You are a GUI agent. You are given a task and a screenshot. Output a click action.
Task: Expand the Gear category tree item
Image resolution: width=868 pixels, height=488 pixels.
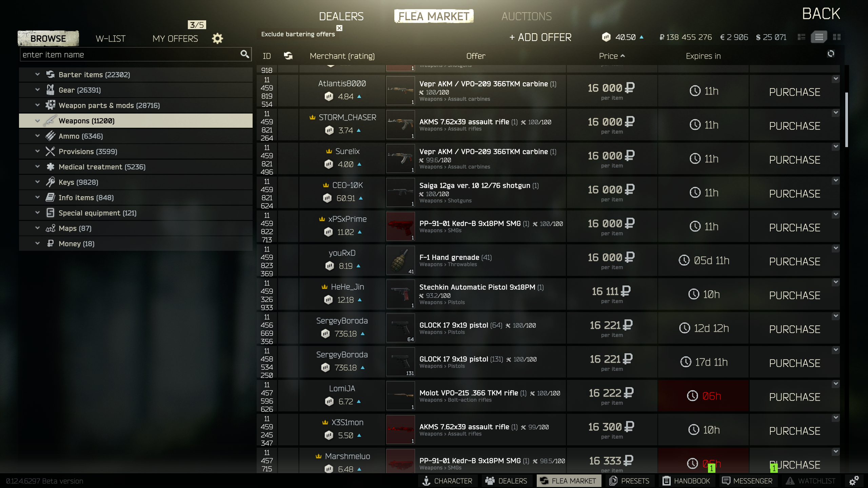click(x=38, y=89)
